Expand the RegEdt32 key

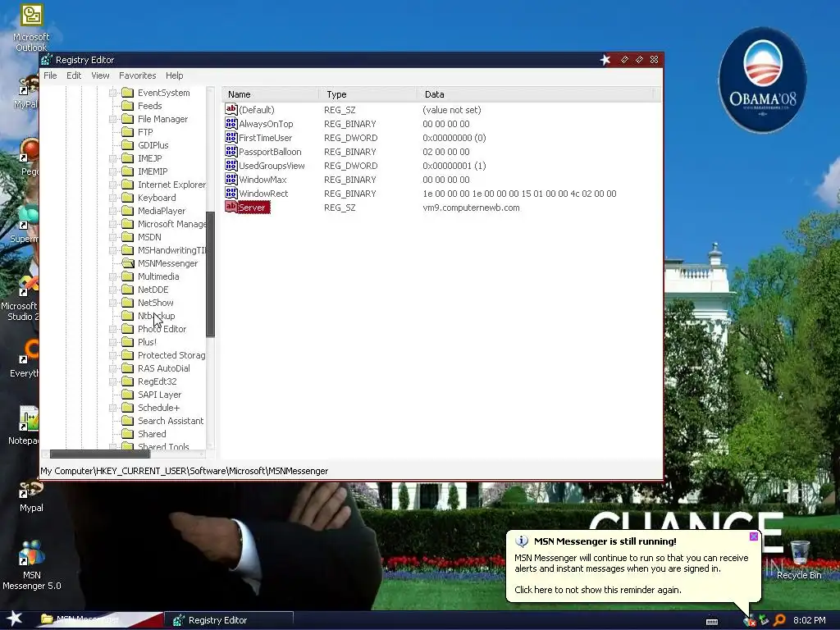point(113,381)
